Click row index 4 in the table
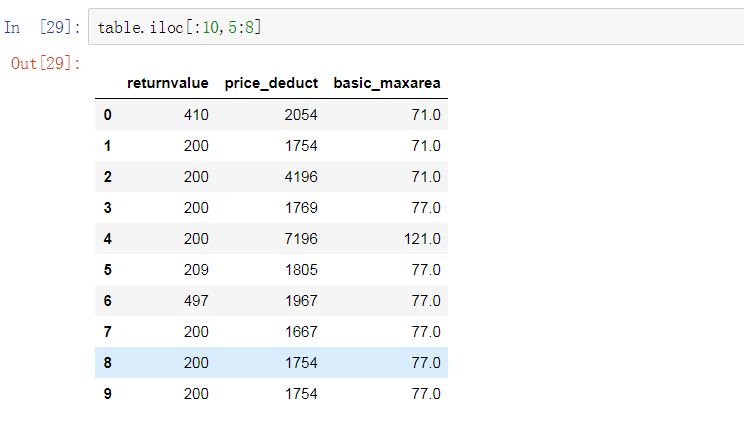Image resolution: width=744 pixels, height=429 pixels. 107,239
